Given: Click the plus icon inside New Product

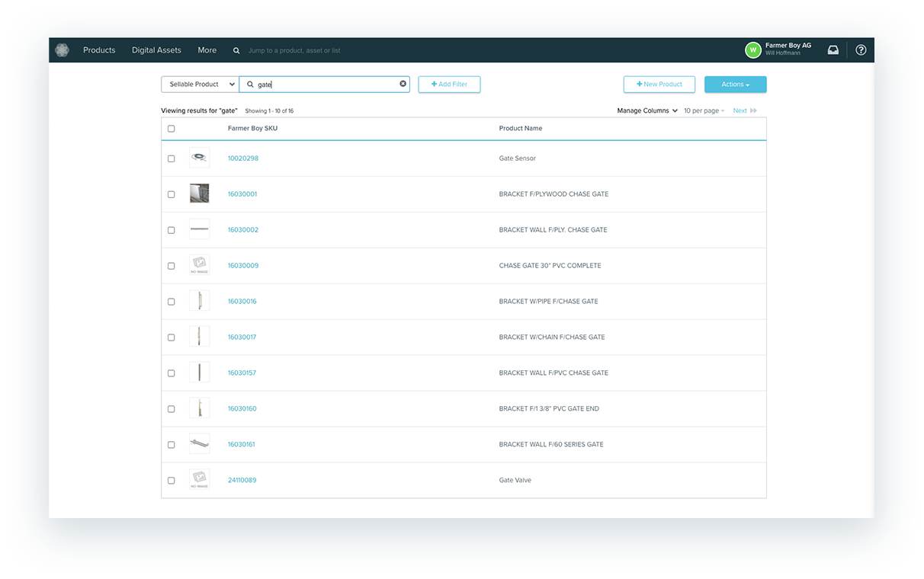Looking at the screenshot, I should [x=640, y=84].
